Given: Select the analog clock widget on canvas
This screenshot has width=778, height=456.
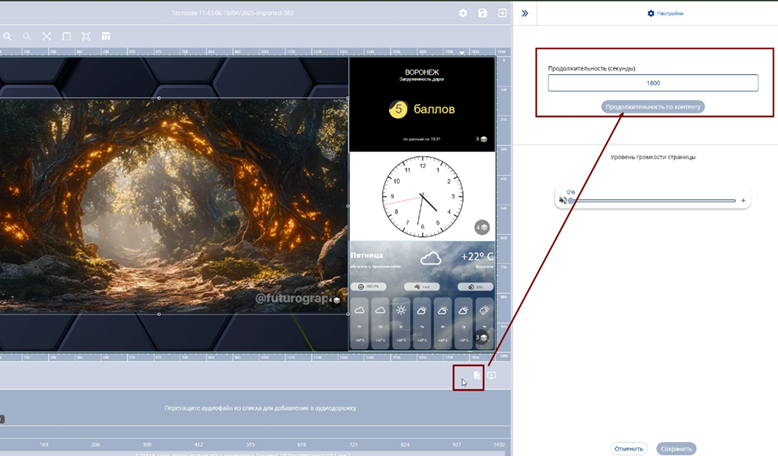Looking at the screenshot, I should click(421, 196).
